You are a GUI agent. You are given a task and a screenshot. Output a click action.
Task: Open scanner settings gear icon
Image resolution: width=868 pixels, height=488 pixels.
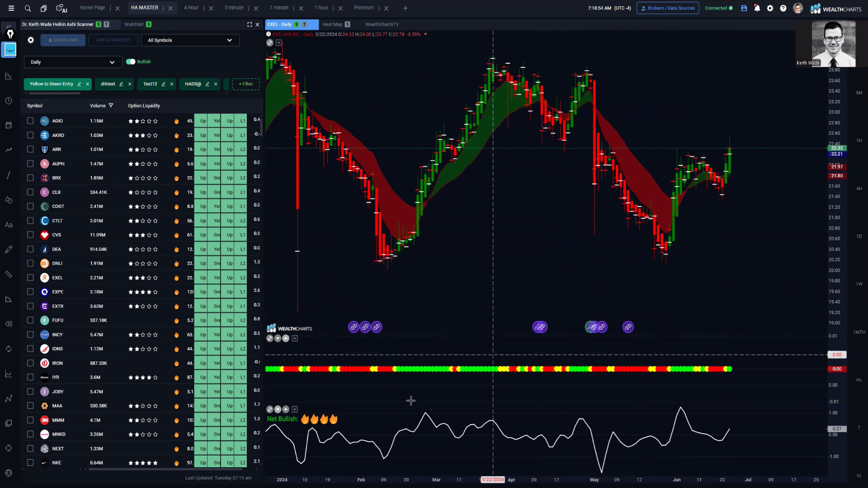click(31, 40)
